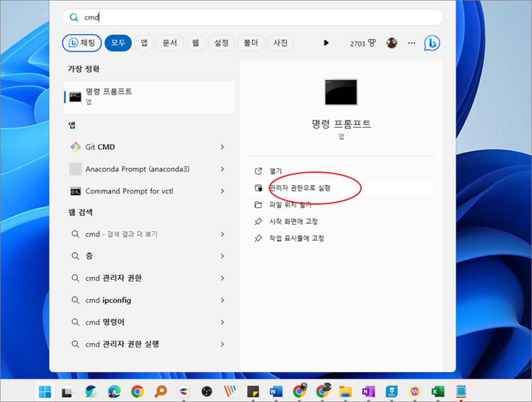
Task: Select the 층 web suggestion
Action: pos(140,256)
